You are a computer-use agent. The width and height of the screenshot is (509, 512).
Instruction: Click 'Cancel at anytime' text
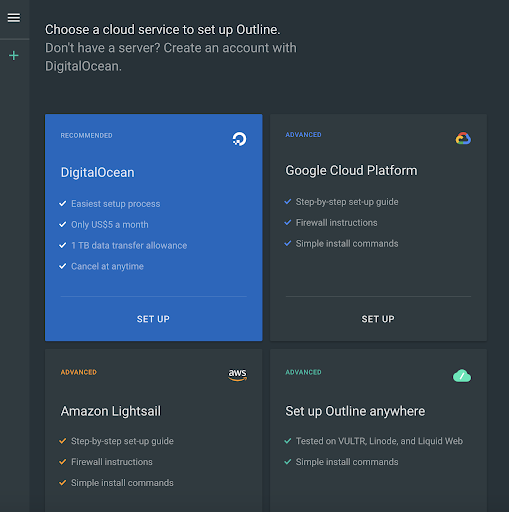click(x=107, y=266)
